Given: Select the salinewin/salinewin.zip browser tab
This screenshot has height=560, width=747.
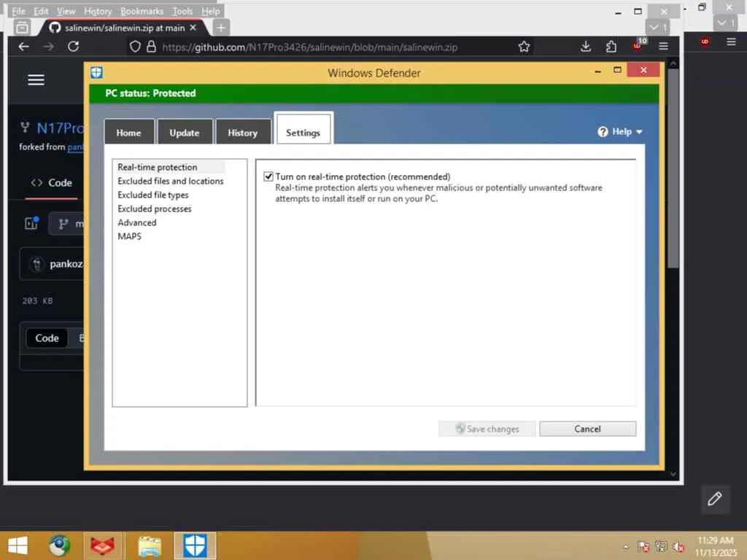Looking at the screenshot, I should point(124,28).
